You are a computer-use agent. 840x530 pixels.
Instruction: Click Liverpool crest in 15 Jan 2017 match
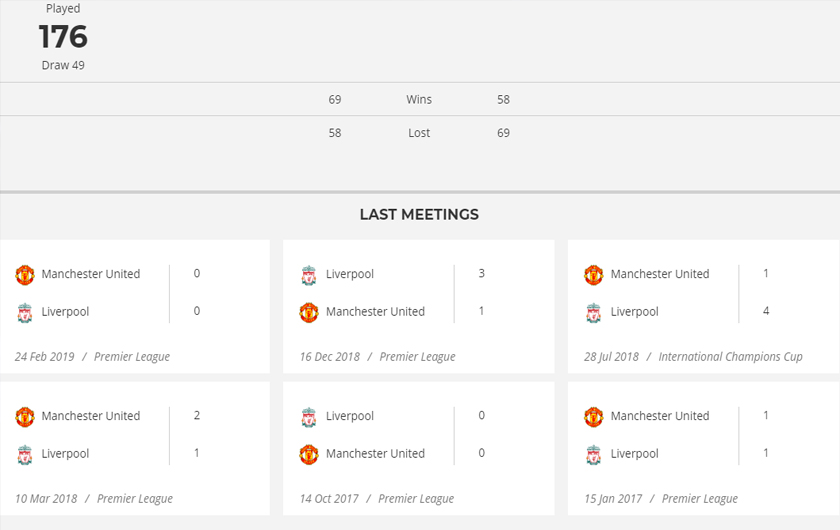(594, 455)
